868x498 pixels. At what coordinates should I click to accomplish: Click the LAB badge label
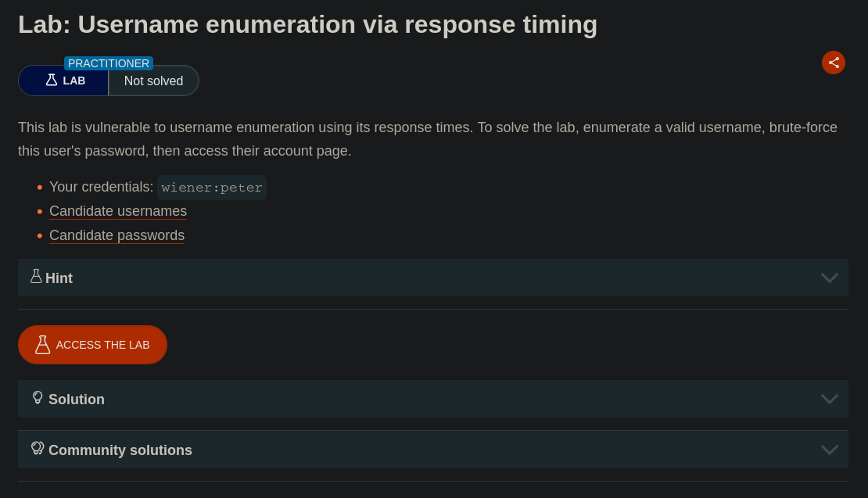point(74,81)
